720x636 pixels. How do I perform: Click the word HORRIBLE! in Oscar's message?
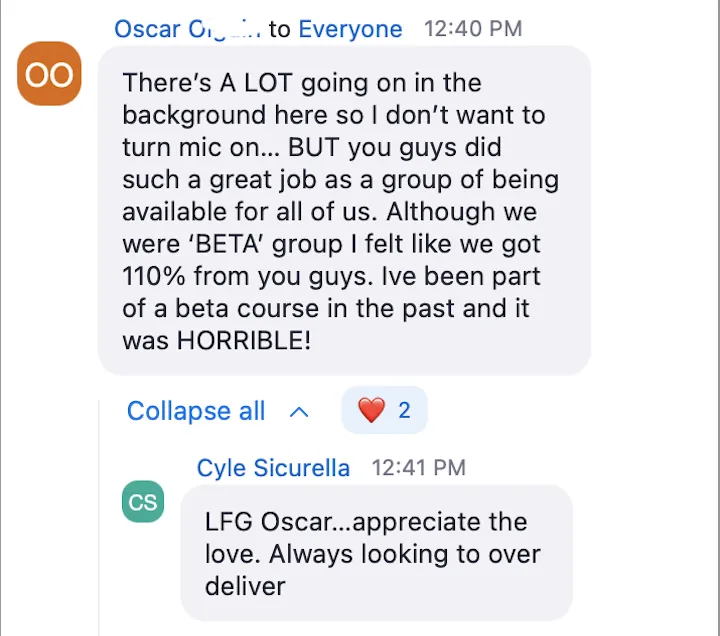tap(244, 340)
